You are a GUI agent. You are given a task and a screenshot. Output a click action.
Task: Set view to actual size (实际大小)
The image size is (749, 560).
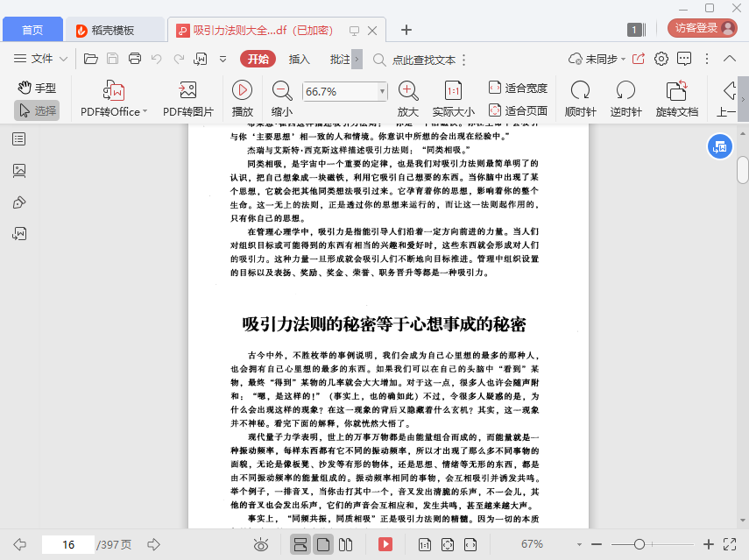point(453,98)
